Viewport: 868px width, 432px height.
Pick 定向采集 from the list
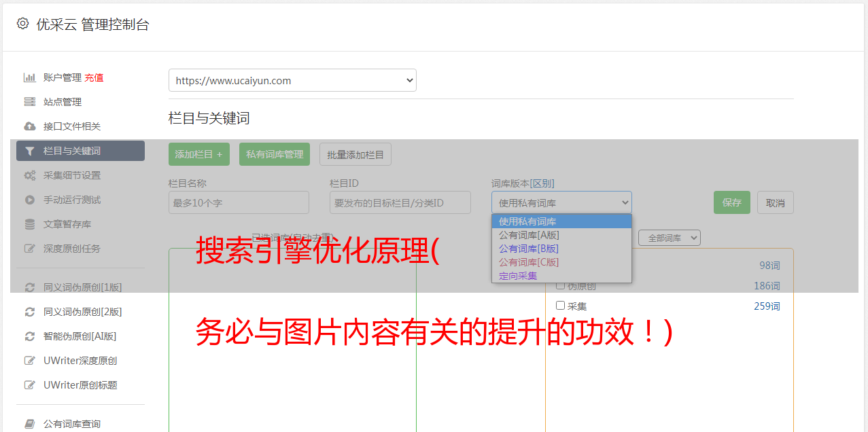click(561, 276)
